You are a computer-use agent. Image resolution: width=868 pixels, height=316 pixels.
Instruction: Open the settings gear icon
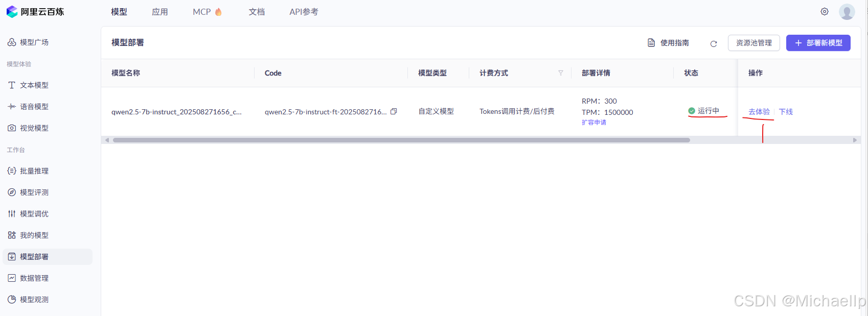[825, 12]
